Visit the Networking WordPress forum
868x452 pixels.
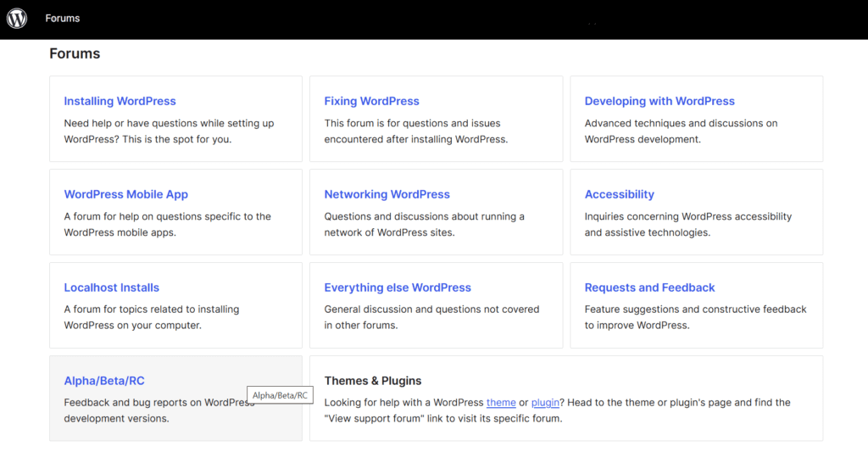coord(387,194)
